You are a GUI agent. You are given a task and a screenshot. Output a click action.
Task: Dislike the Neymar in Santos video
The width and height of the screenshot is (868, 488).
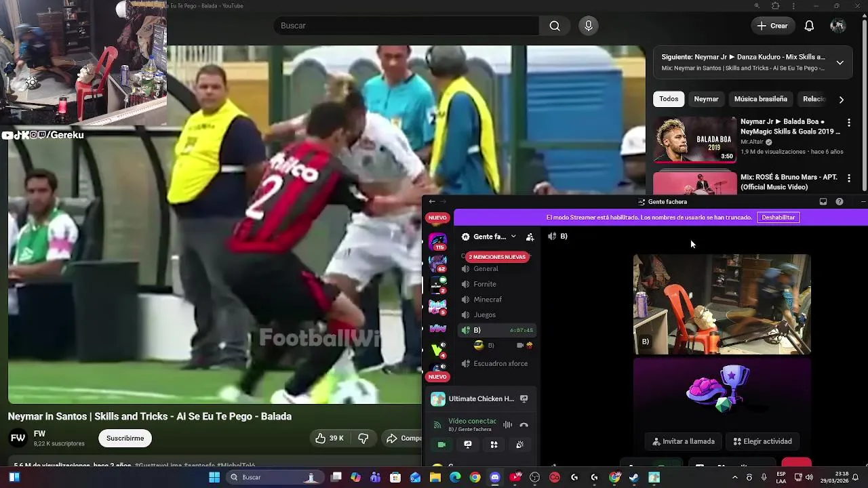(x=363, y=439)
